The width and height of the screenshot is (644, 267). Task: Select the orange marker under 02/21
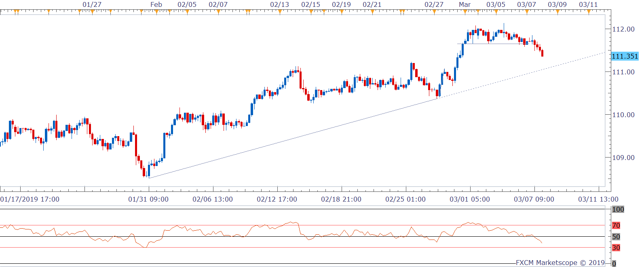click(372, 11)
